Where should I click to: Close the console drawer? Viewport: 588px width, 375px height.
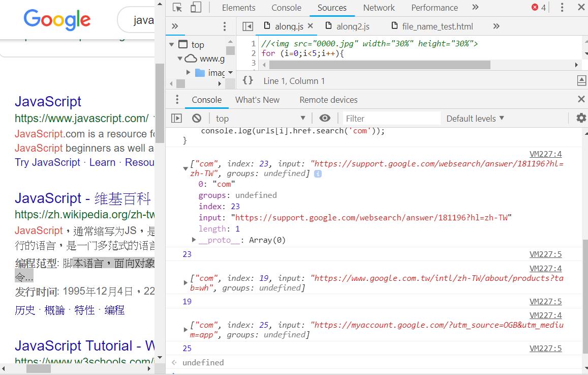point(581,99)
